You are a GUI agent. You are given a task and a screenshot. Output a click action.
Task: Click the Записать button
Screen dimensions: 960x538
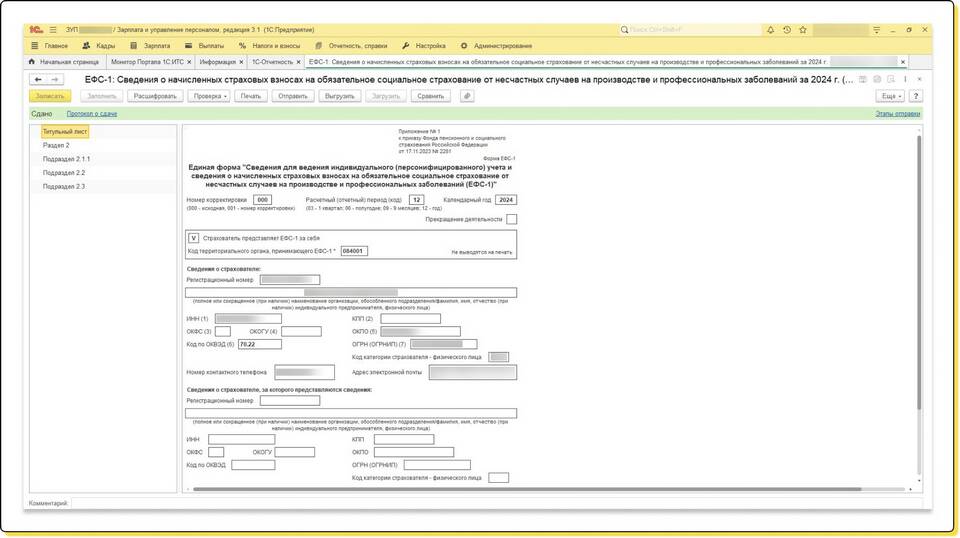pyautogui.click(x=49, y=96)
